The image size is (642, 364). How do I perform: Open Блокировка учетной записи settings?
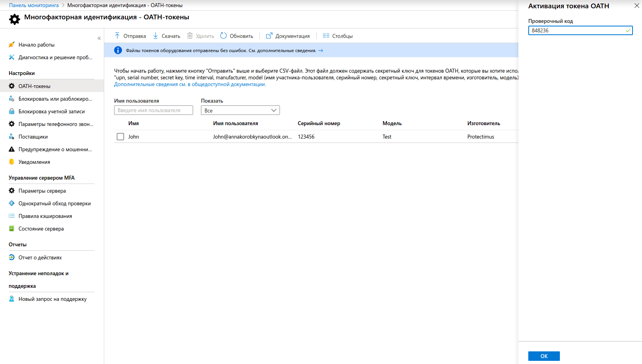pos(52,112)
